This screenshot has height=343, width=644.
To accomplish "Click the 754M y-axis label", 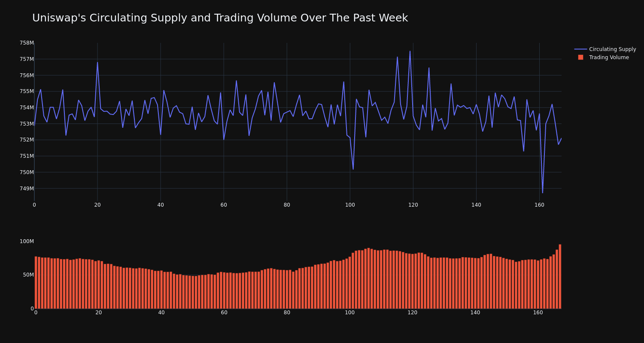I will click(27, 108).
